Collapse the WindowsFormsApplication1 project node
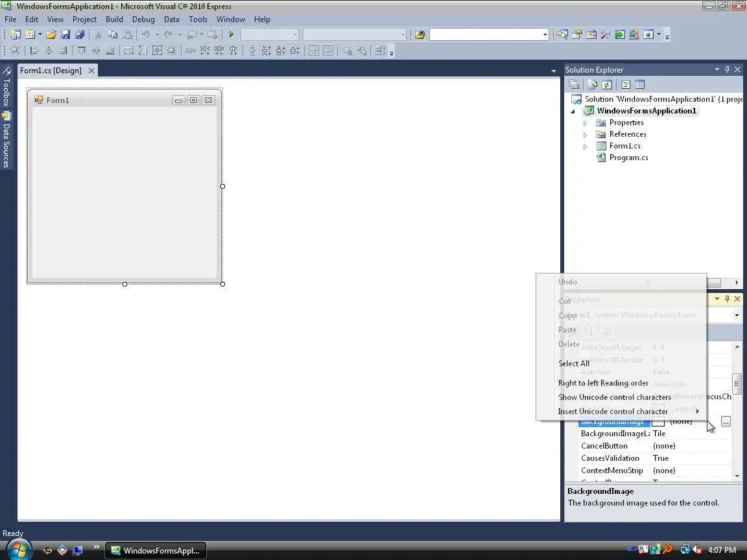Screen dimensions: 747x560 [x=573, y=111]
